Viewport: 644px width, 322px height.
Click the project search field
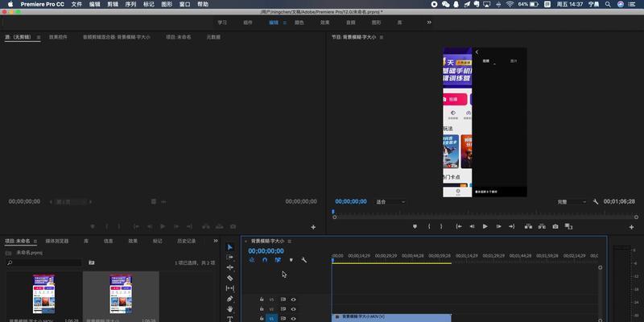[44, 262]
